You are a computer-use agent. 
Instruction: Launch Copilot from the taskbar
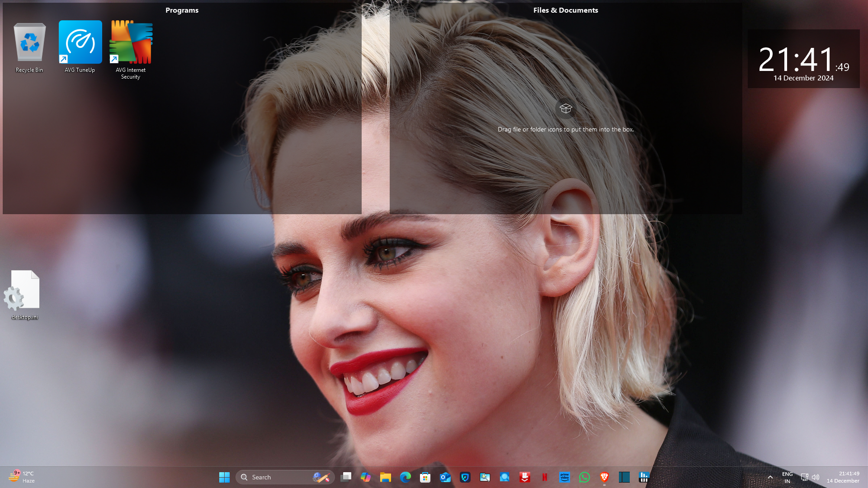(x=366, y=477)
